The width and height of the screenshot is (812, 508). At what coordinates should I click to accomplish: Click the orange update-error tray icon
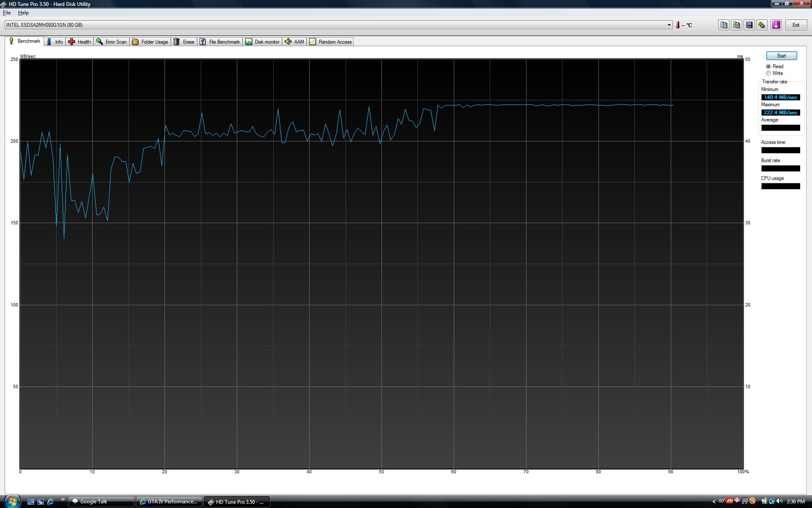tap(752, 502)
